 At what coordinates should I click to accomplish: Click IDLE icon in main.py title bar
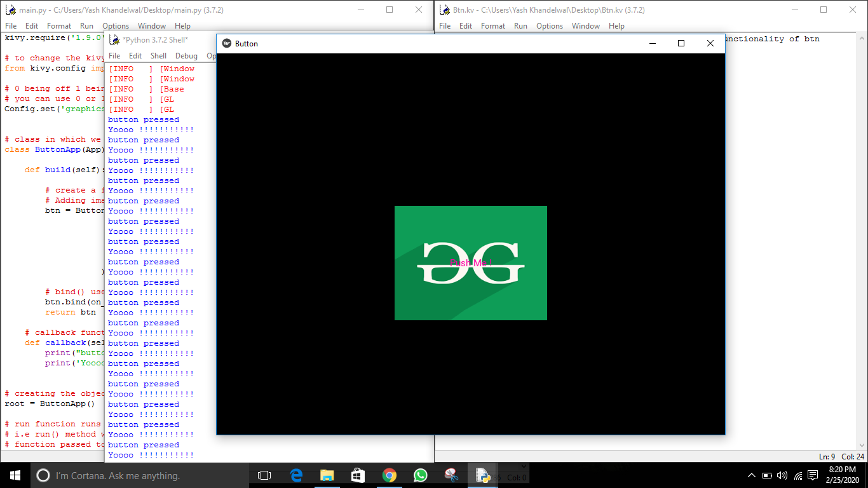click(x=10, y=10)
